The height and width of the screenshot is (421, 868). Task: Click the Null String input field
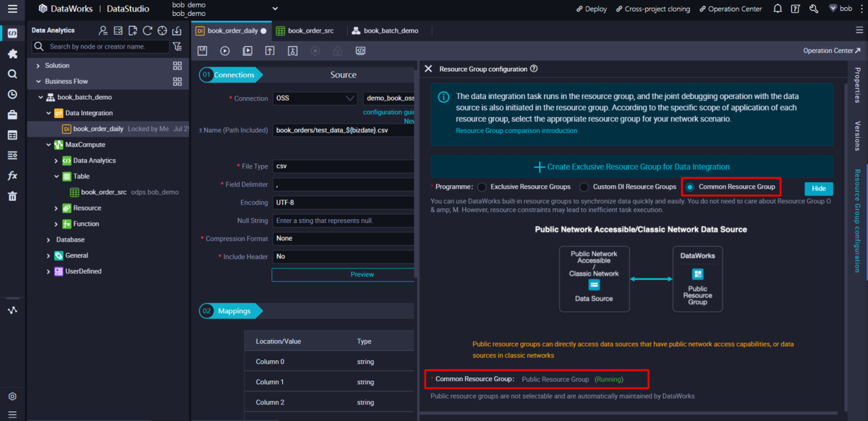coord(344,220)
